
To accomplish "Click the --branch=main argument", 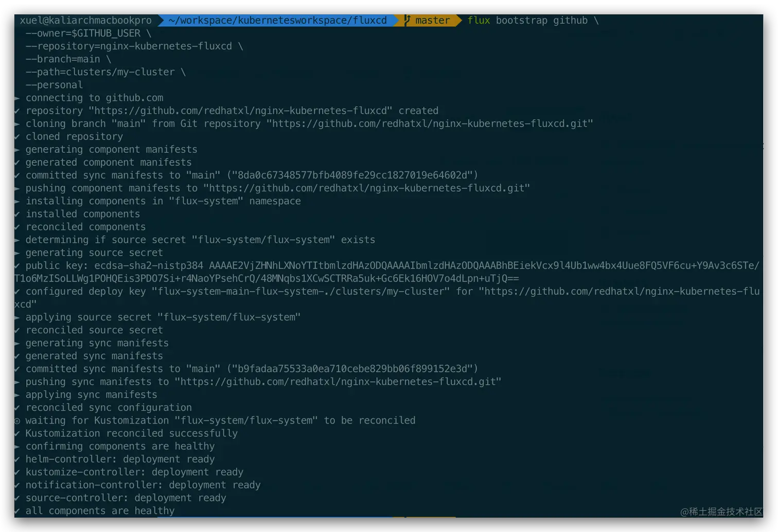I will (x=63, y=59).
